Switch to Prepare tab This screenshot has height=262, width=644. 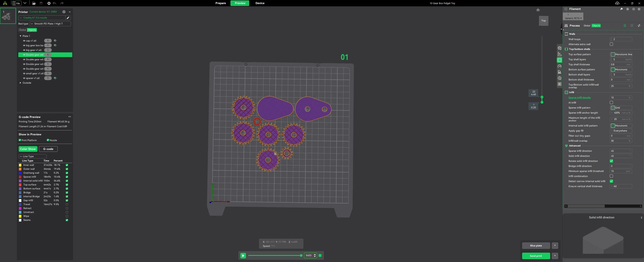click(221, 3)
